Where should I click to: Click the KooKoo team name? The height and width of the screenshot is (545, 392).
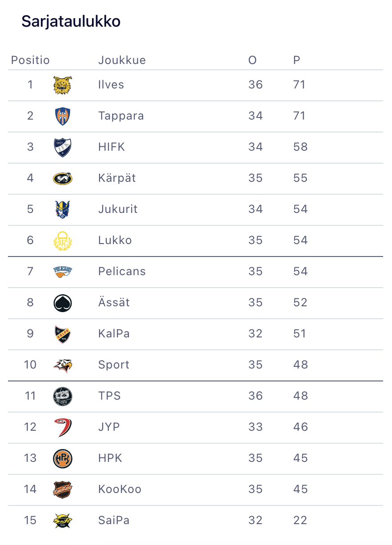[120, 489]
